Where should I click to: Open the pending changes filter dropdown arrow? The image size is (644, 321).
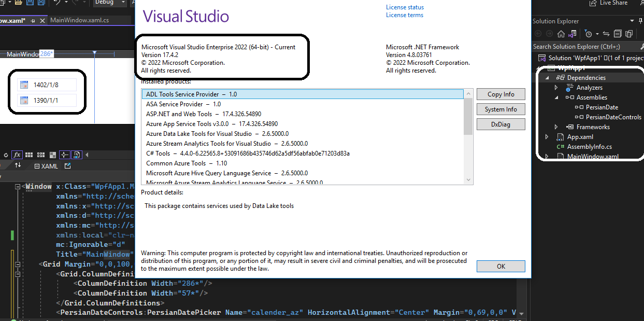pyautogui.click(x=597, y=34)
